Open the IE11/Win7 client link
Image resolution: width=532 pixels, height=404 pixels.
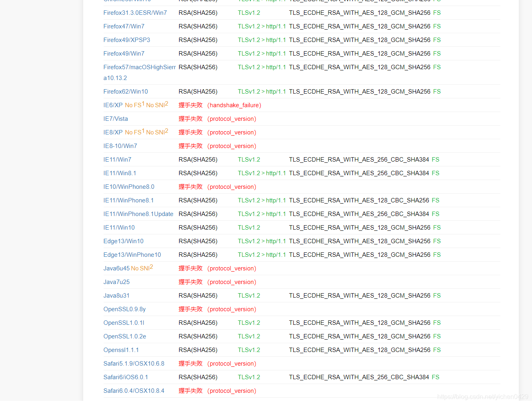click(x=117, y=160)
